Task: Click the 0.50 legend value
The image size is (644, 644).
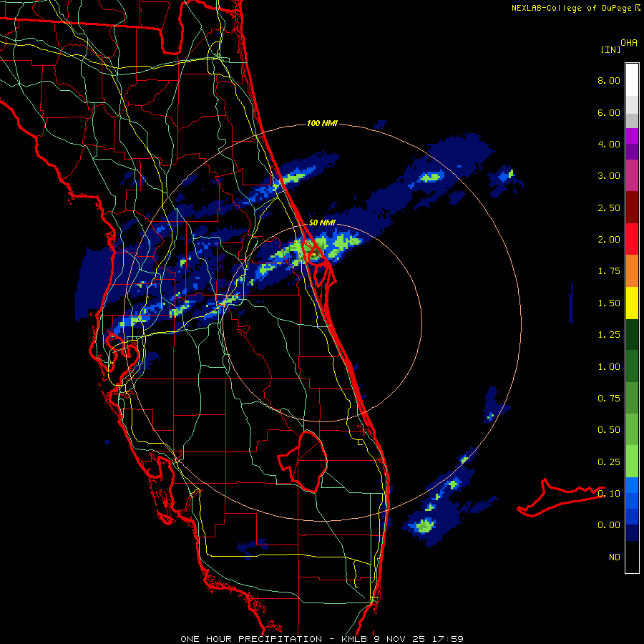Action: pos(609,430)
